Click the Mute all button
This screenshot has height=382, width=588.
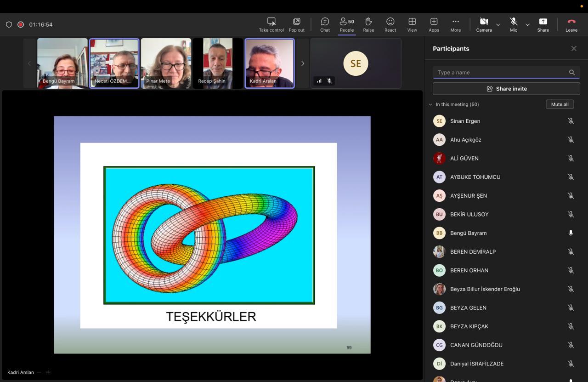[560, 104]
